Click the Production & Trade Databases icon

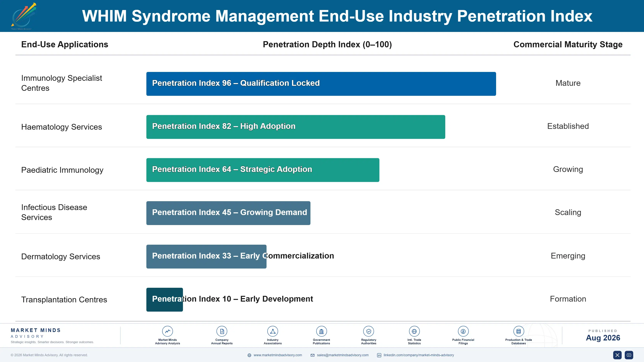point(518,331)
